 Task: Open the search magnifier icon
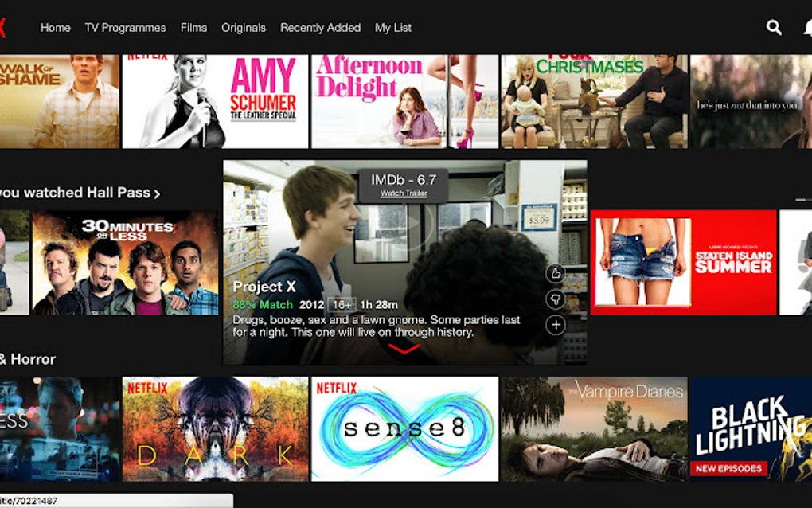774,27
